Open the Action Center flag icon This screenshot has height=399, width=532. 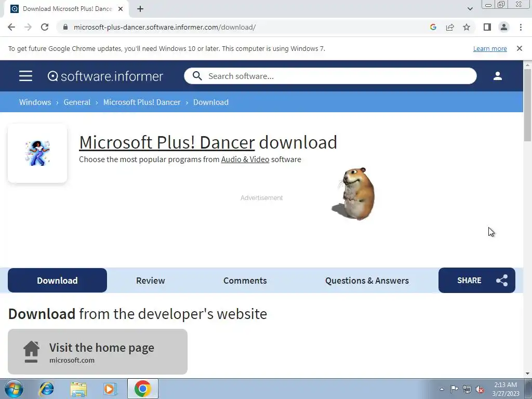pyautogui.click(x=454, y=389)
